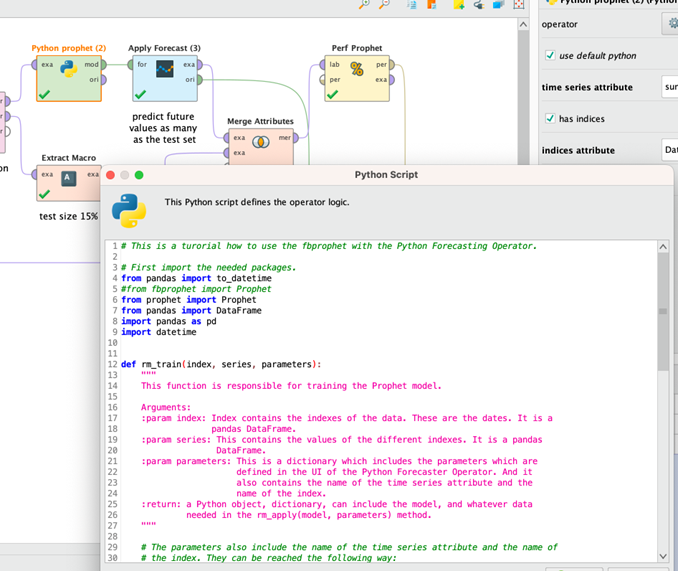This screenshot has height=571, width=678.
Task: Click the 'predict future values' annotation note
Action: pos(164,128)
